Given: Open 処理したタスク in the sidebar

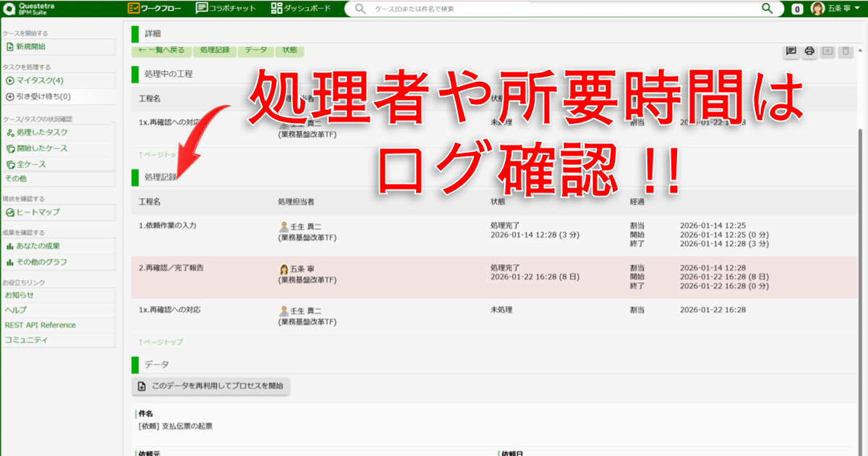Looking at the screenshot, I should (x=58, y=132).
